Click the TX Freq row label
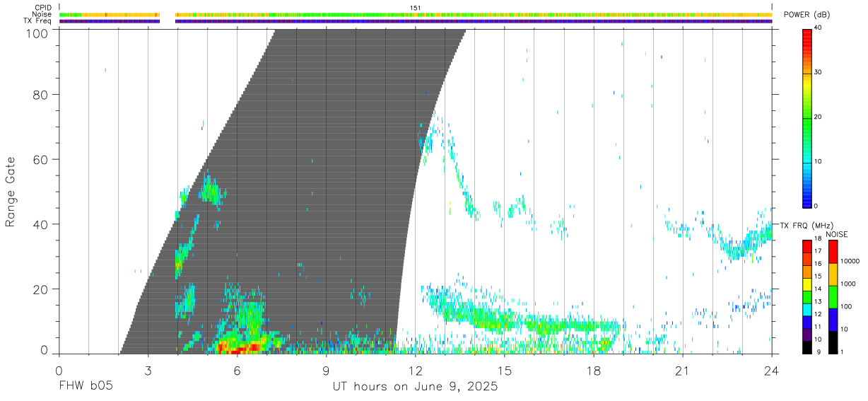The height and width of the screenshot is (401, 868). pos(38,21)
